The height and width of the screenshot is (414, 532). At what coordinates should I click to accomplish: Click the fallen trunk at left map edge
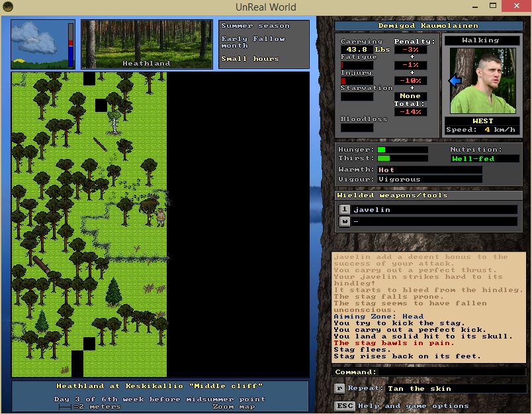click(42, 265)
